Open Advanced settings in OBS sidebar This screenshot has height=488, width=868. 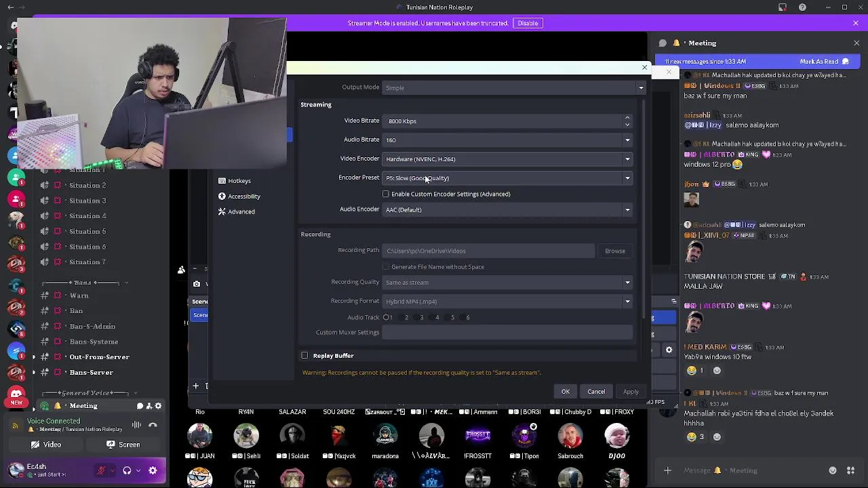coord(237,212)
